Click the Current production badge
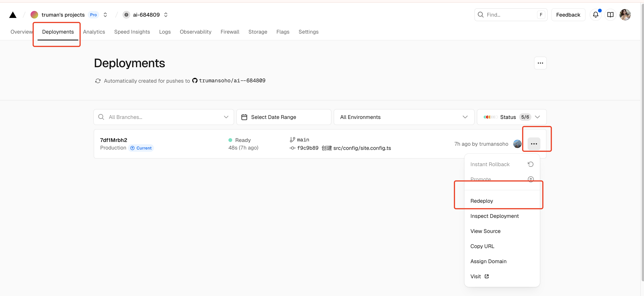Image resolution: width=644 pixels, height=296 pixels. 141,148
